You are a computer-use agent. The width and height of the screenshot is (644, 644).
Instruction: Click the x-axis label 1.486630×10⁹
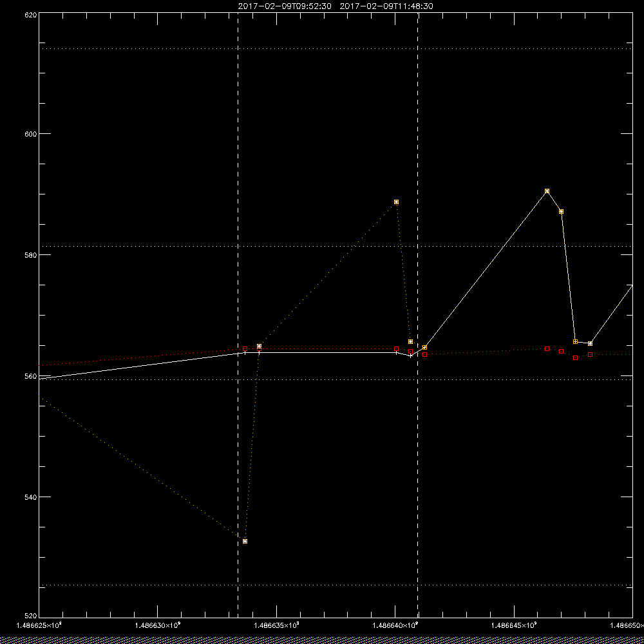[x=158, y=625]
